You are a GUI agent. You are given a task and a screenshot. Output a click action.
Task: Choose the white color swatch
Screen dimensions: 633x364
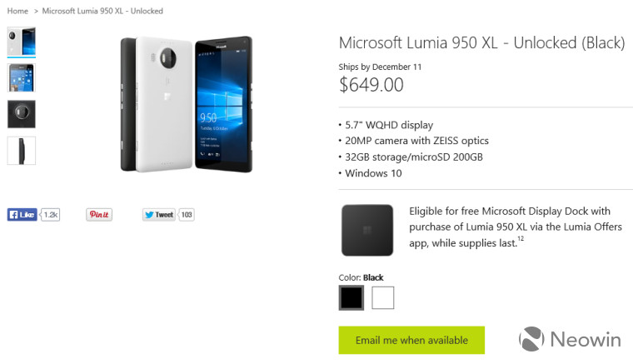(x=382, y=298)
